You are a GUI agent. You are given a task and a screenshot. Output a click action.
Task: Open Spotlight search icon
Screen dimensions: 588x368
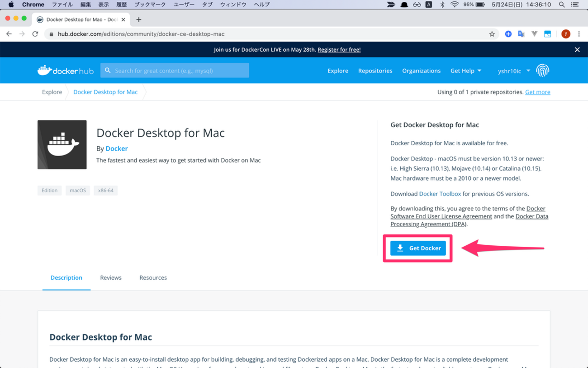pyautogui.click(x=562, y=5)
